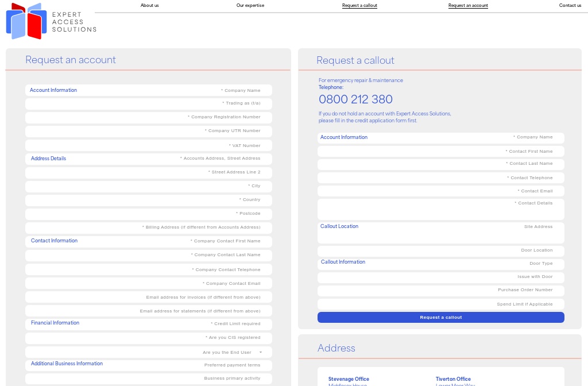Image resolution: width=588 pixels, height=386 pixels.
Task: Call the 0800 212 380 number link
Action: [355, 99]
